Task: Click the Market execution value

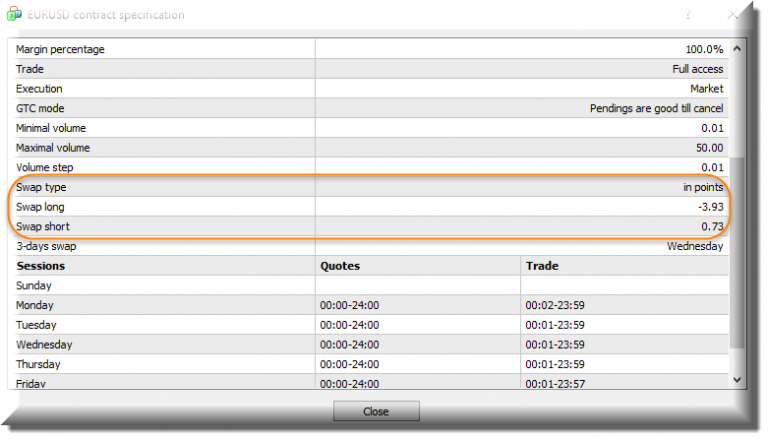Action: pyautogui.click(x=707, y=89)
